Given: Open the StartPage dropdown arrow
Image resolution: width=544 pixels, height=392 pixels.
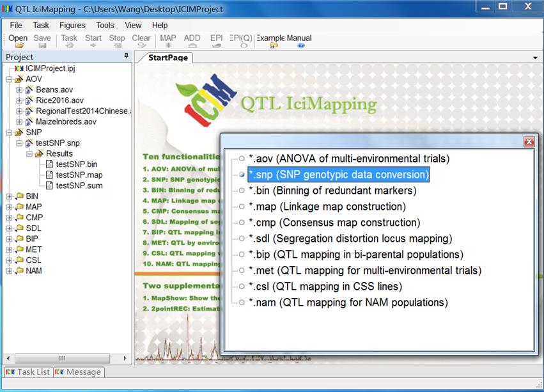Looking at the screenshot, I should click(536, 58).
